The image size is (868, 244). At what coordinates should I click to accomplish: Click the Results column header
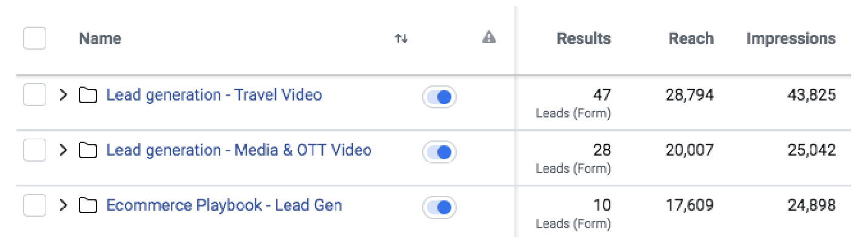click(584, 39)
